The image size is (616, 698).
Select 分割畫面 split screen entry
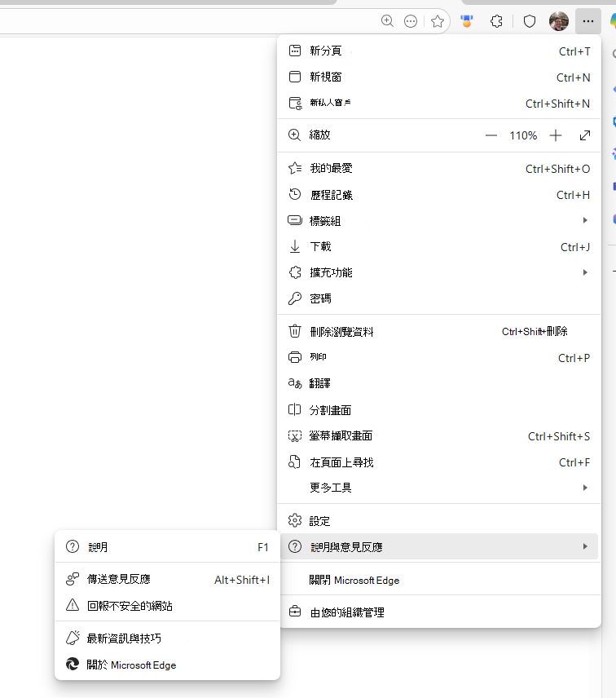point(439,410)
